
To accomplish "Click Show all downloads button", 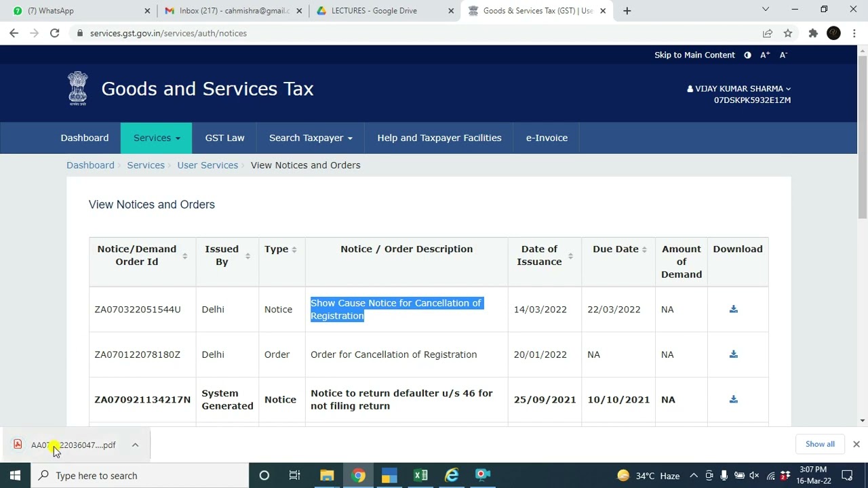I will [820, 444].
